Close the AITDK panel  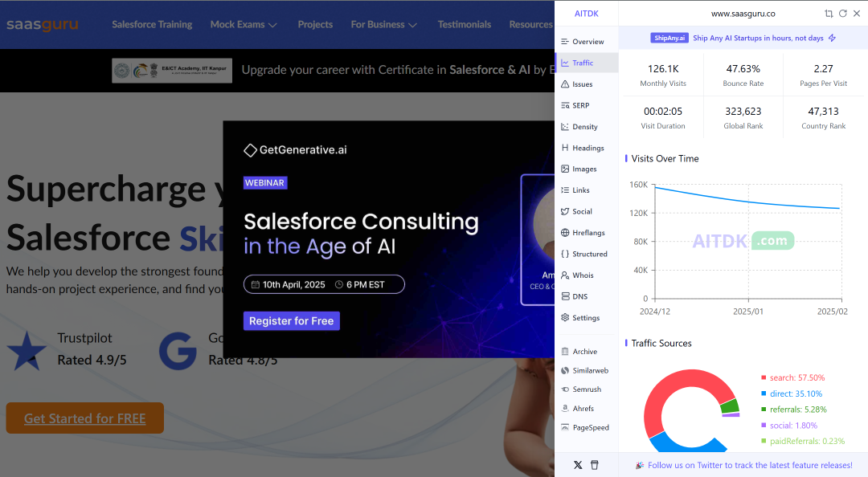click(857, 14)
